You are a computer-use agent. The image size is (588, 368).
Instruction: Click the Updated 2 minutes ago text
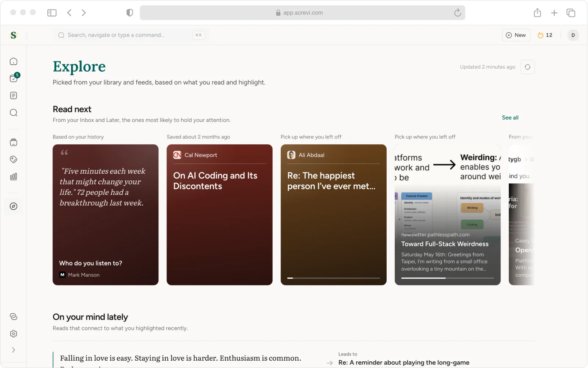(x=487, y=67)
